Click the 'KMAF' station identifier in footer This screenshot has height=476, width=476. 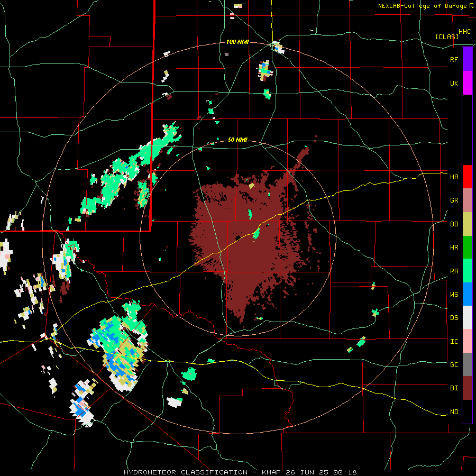coord(272,472)
